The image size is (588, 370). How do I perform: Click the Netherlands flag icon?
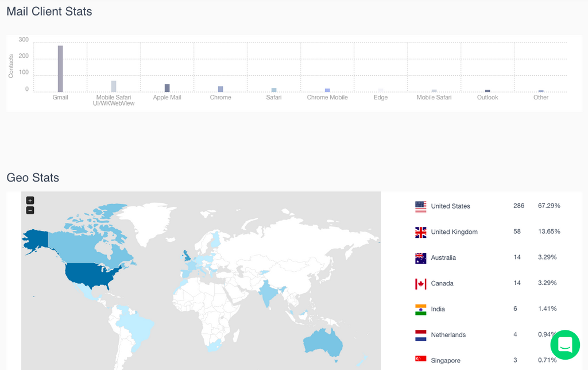click(421, 335)
